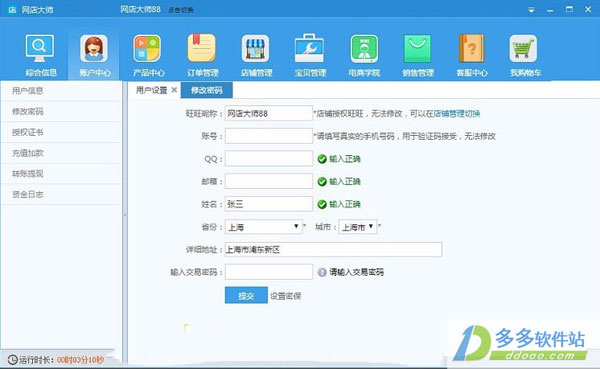The height and width of the screenshot is (369, 600).
Task: Click the 邮箱 input field
Action: pyautogui.click(x=269, y=181)
